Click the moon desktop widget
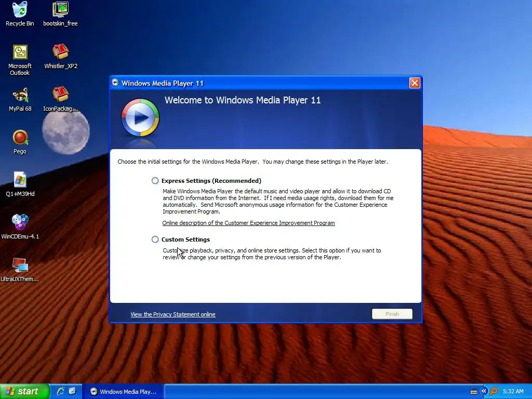 tap(66, 132)
